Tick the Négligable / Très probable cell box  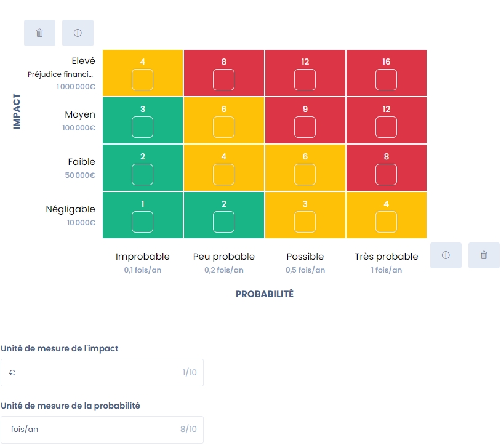point(386,222)
